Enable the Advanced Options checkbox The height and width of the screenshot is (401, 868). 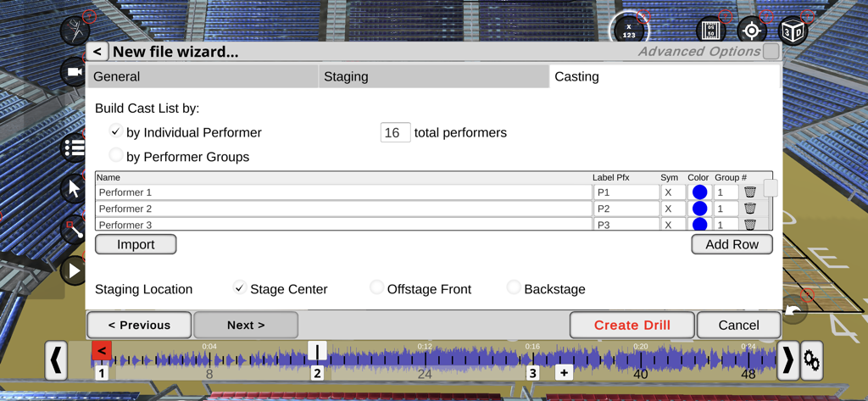[771, 52]
